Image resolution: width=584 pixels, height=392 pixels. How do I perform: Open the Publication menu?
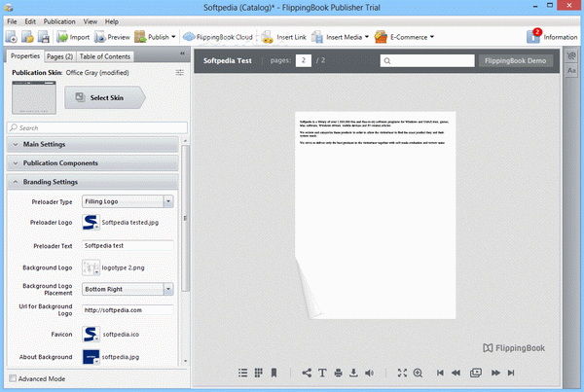59,21
